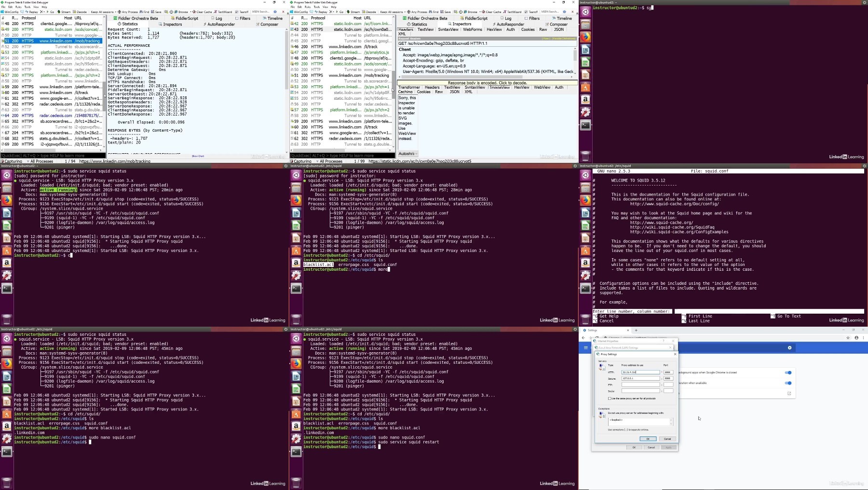Open the File menu in Fiddler Statistics window

[x=3, y=7]
